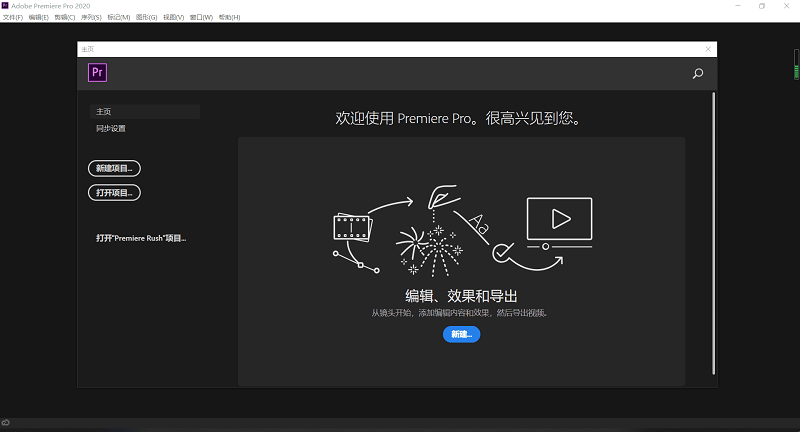Select 主页 in the left sidebar
Image resolution: width=800 pixels, height=432 pixels.
[145, 112]
